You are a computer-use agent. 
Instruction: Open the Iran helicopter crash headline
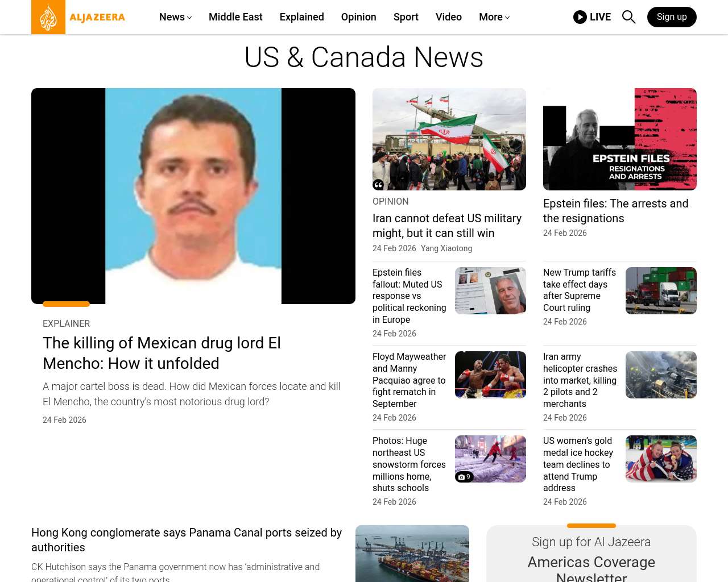580,380
